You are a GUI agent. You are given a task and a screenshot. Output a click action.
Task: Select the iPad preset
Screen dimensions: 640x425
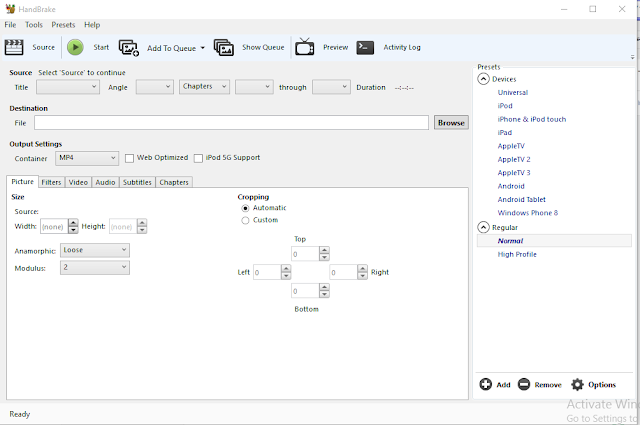(x=504, y=133)
